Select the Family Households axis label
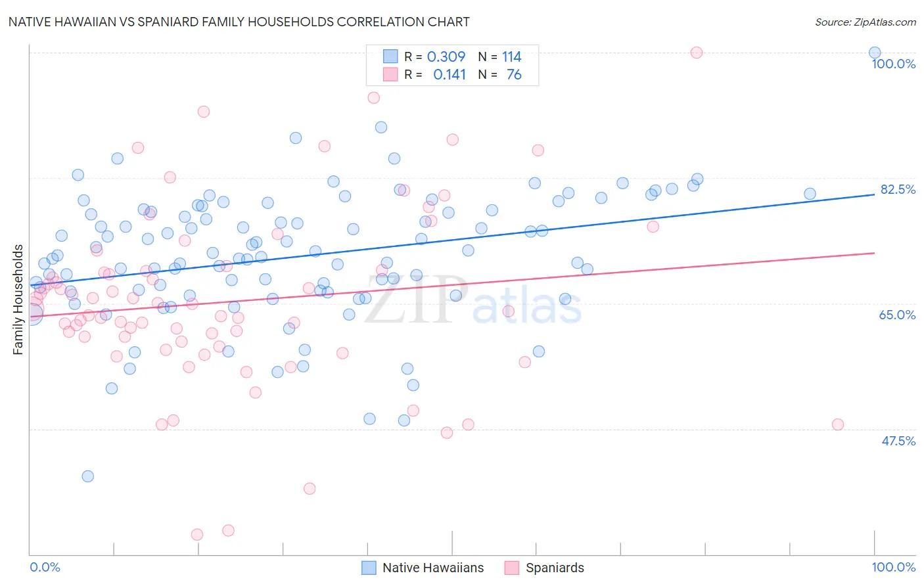The image size is (924, 586). pos(18,300)
